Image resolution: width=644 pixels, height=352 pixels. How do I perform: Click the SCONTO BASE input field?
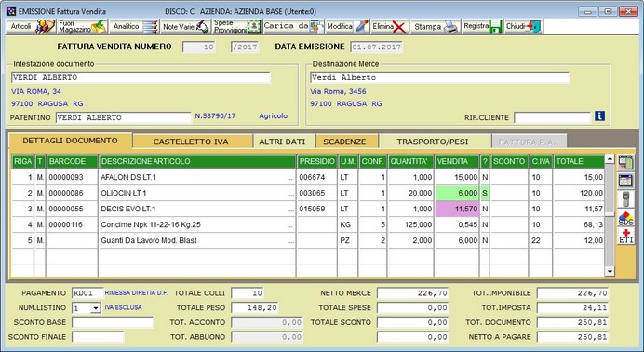[112, 322]
